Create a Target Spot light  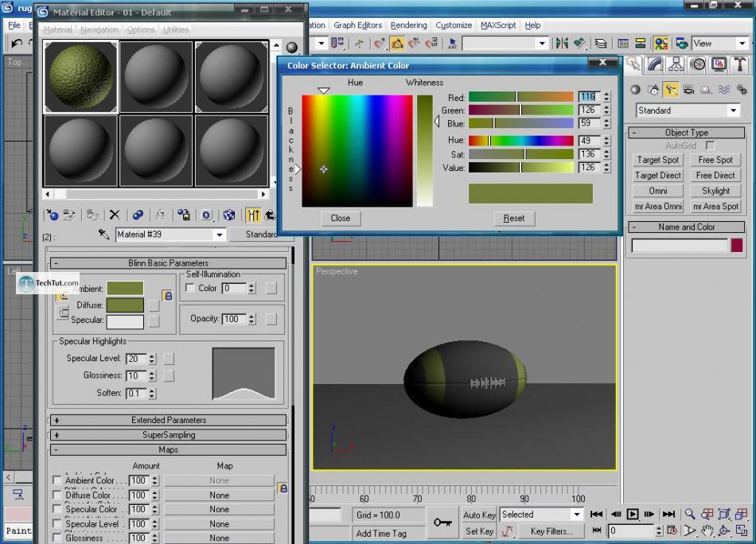pos(657,160)
